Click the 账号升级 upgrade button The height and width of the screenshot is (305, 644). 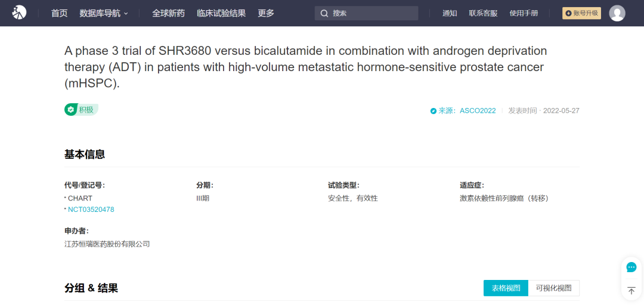coord(581,13)
